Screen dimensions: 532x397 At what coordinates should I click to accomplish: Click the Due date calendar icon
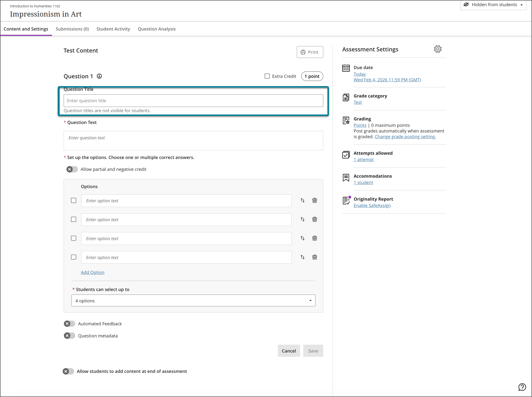[346, 68]
